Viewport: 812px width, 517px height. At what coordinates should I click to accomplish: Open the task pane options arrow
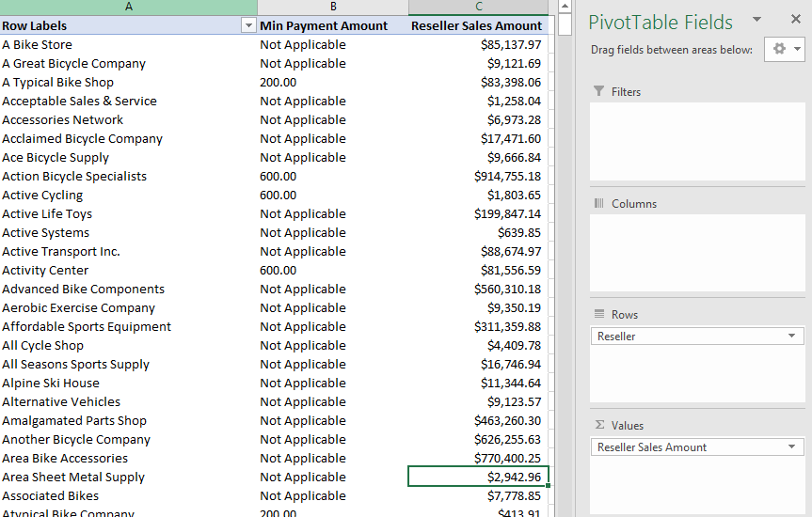(x=756, y=20)
